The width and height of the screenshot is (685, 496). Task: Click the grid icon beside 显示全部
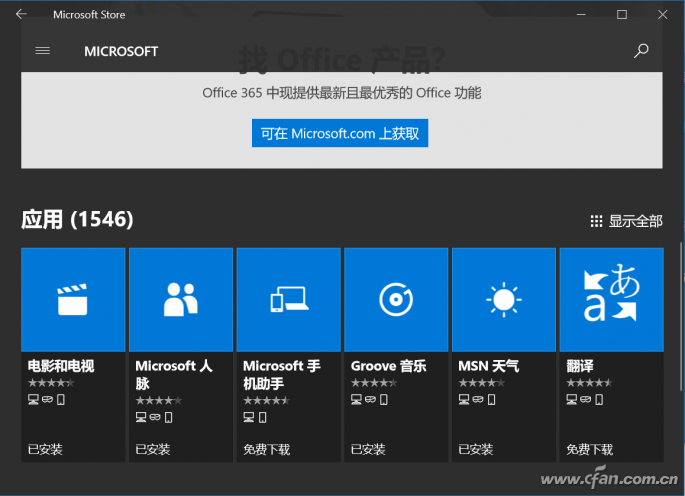click(x=596, y=221)
